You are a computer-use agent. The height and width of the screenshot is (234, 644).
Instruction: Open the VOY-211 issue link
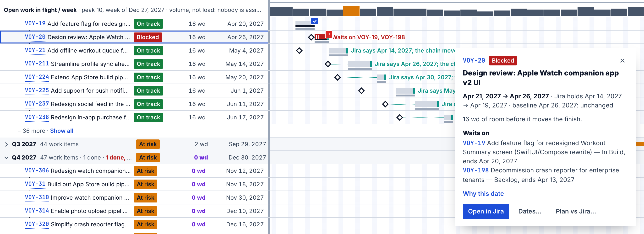pos(37,64)
